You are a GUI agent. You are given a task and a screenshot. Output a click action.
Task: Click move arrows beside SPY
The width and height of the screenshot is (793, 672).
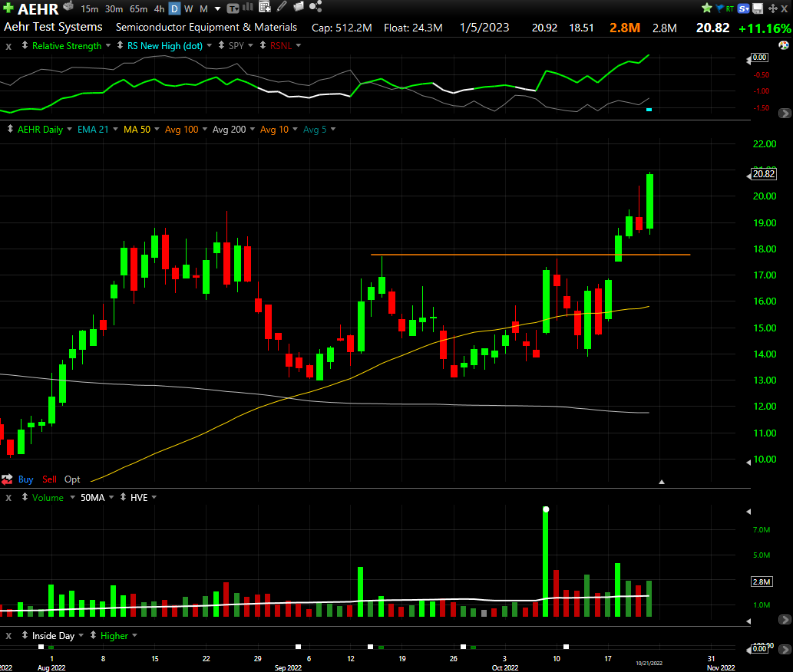[x=221, y=45]
